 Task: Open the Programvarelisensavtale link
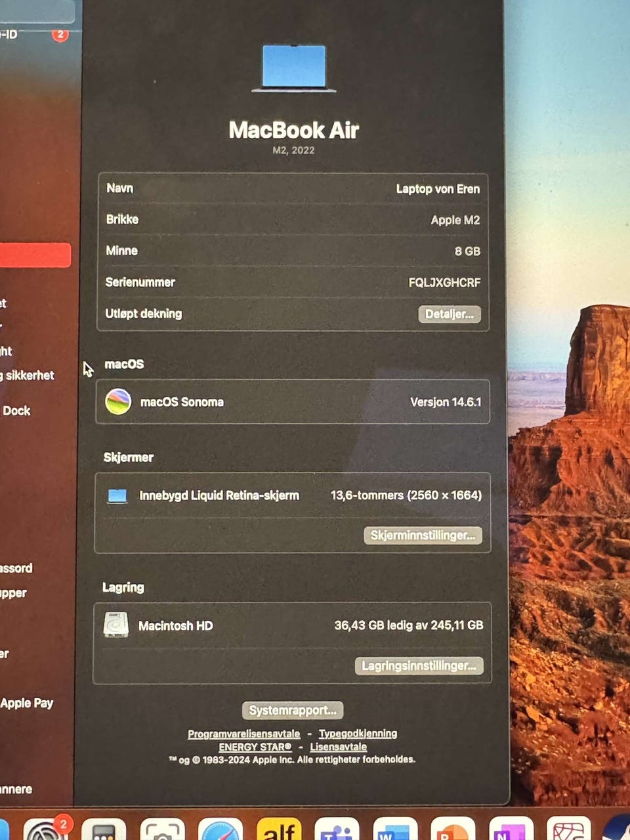pyautogui.click(x=244, y=734)
